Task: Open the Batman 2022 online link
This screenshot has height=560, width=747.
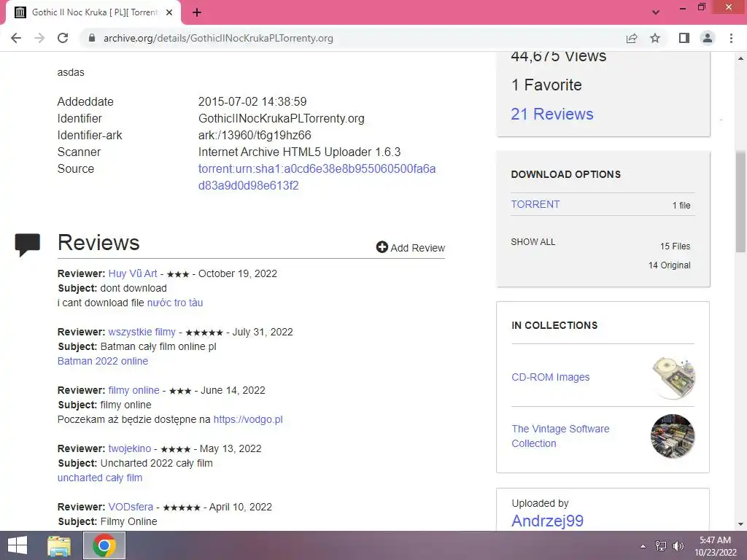Action: pos(102,361)
